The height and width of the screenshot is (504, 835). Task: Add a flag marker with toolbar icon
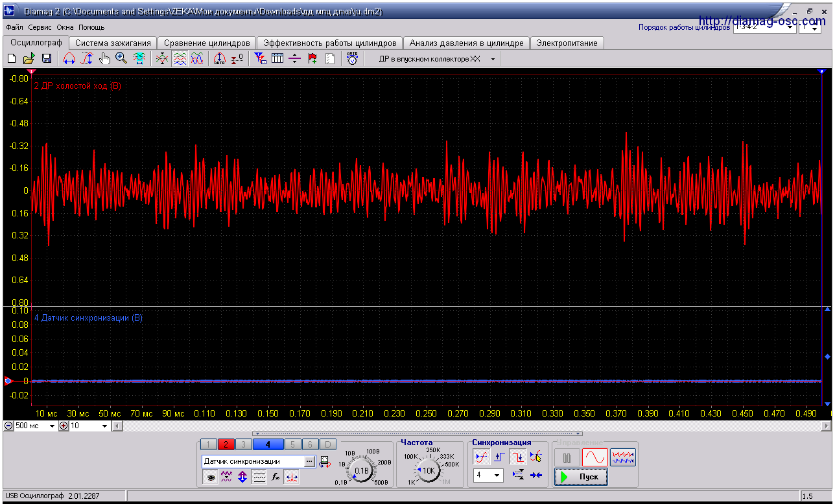312,59
